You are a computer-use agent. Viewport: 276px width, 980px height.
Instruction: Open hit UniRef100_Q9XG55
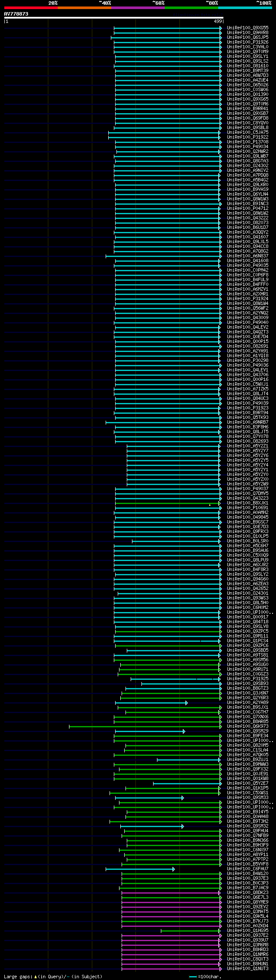[x=248, y=28]
